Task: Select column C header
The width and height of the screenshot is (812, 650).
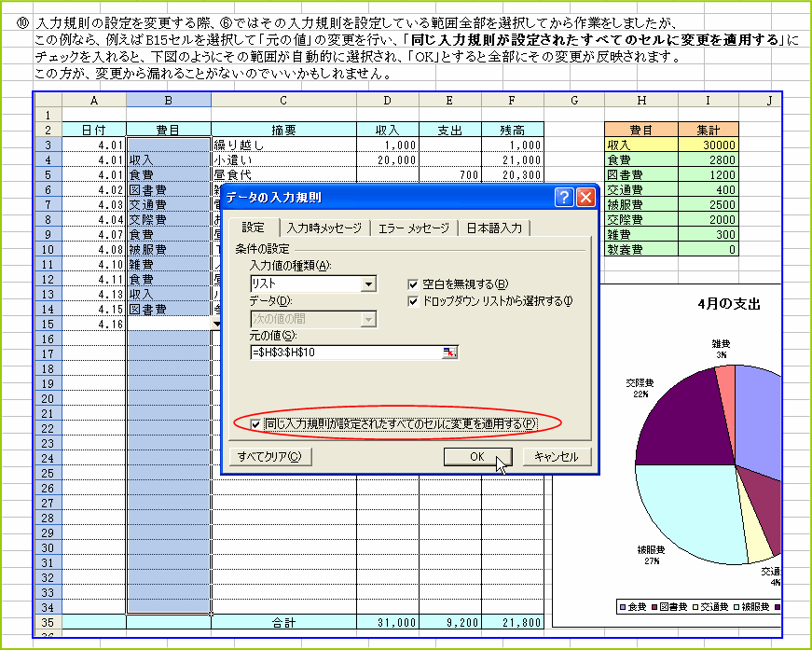Action: [x=283, y=101]
